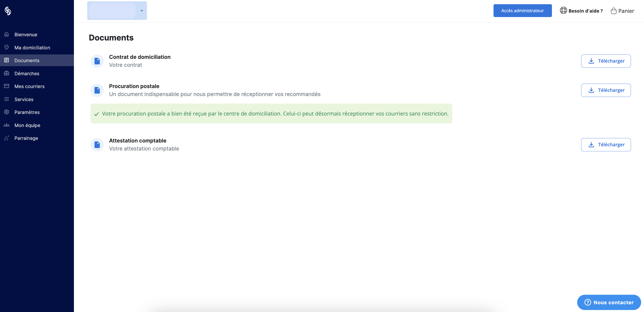Click the Bienvenue home icon
This screenshot has width=644, height=312.
coord(6,34)
